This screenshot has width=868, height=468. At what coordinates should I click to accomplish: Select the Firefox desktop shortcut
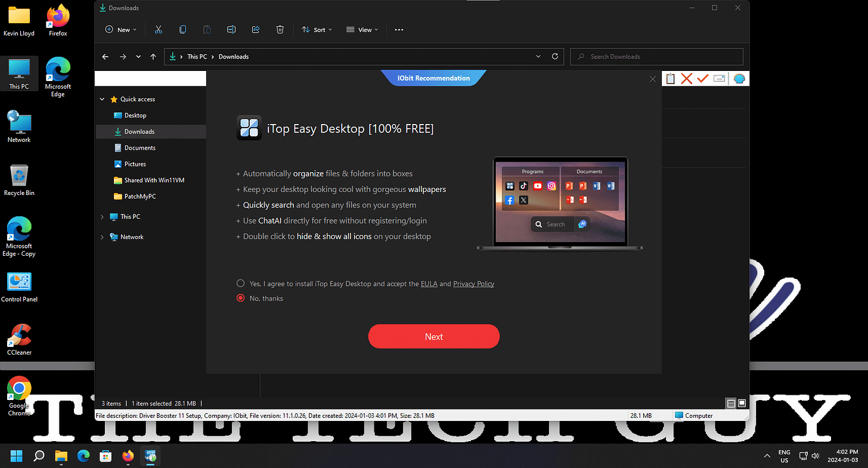58,21
